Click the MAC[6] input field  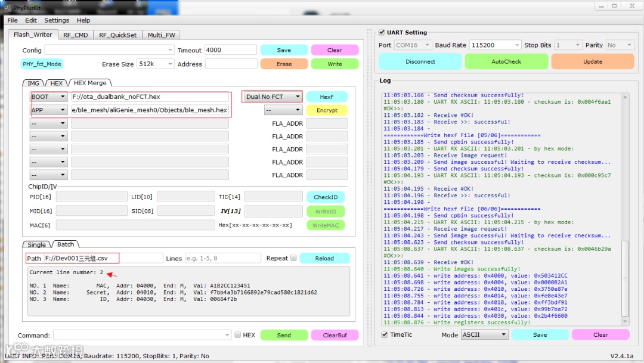(x=135, y=225)
